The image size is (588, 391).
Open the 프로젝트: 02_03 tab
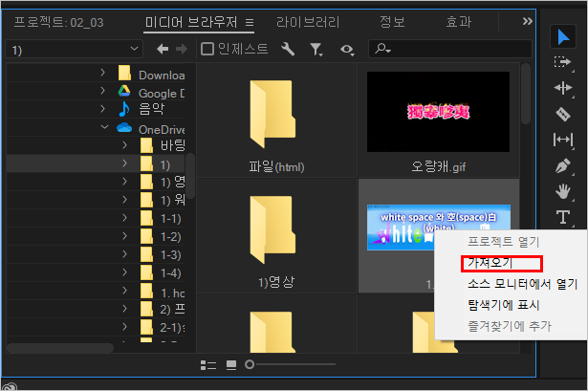(x=58, y=23)
